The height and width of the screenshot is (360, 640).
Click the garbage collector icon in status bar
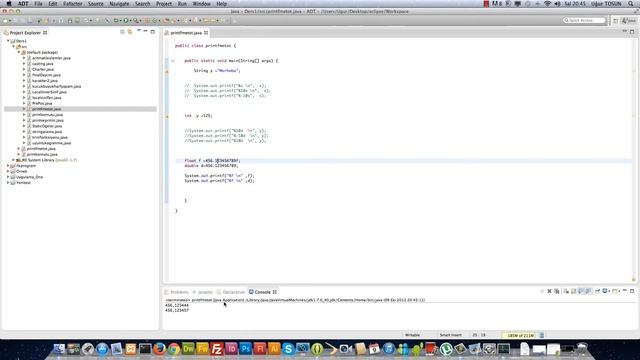point(542,335)
